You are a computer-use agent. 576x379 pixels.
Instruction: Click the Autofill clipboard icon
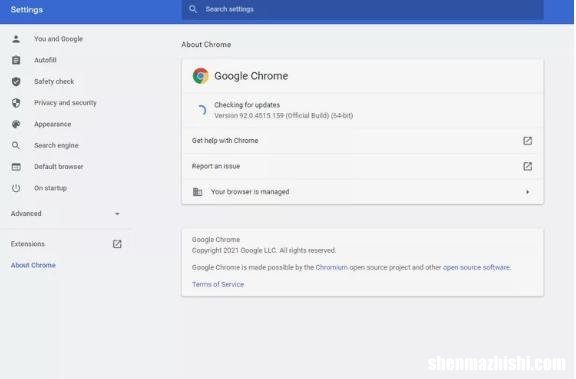[x=16, y=60]
